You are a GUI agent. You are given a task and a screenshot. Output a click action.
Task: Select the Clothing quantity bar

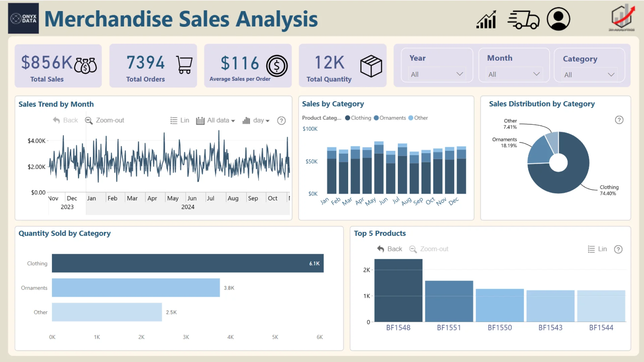tap(188, 263)
